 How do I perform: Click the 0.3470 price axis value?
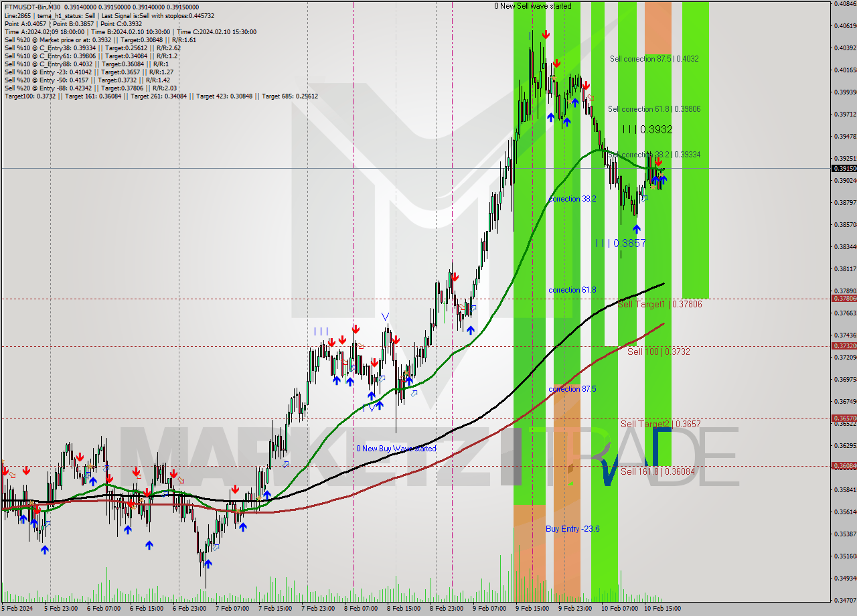[x=844, y=600]
